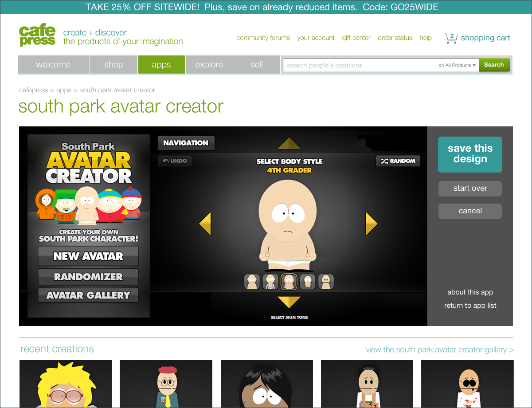Select the first body style thumbnail
This screenshot has width=532, height=408.
[x=252, y=282]
